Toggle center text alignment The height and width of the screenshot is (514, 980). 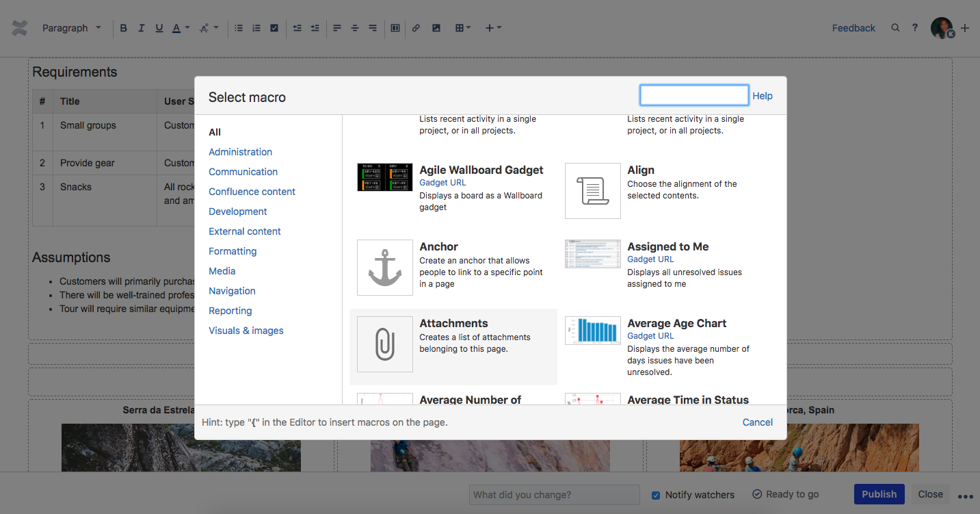point(354,28)
